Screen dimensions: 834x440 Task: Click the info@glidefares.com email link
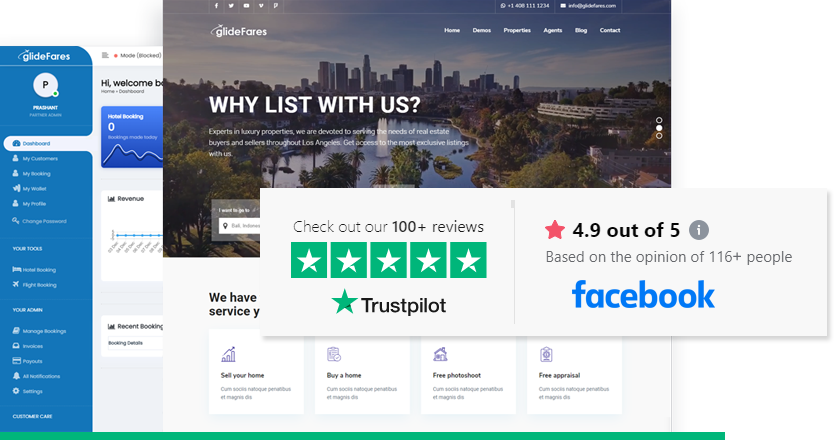tap(588, 6)
